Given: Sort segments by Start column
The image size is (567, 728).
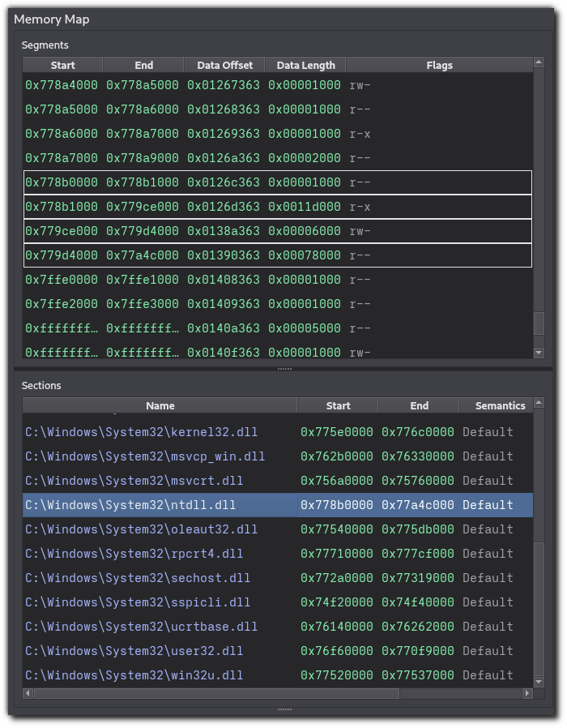Looking at the screenshot, I should pos(62,65).
